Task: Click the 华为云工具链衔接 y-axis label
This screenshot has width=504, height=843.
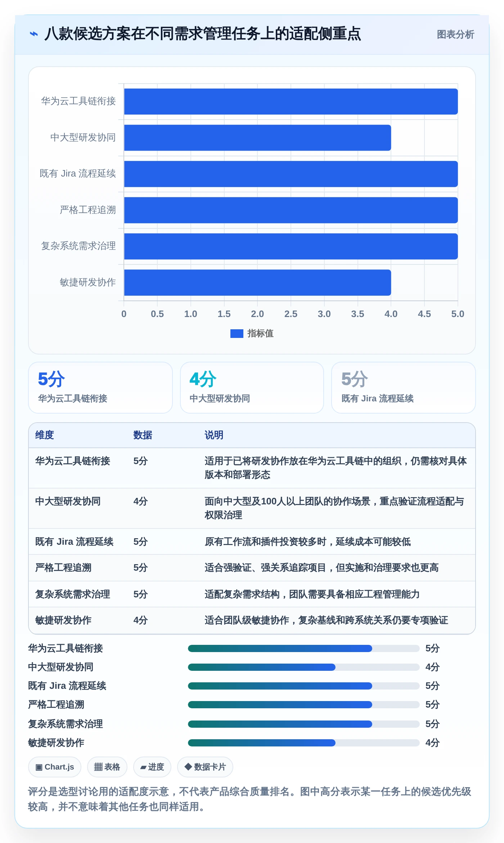Action: click(78, 101)
